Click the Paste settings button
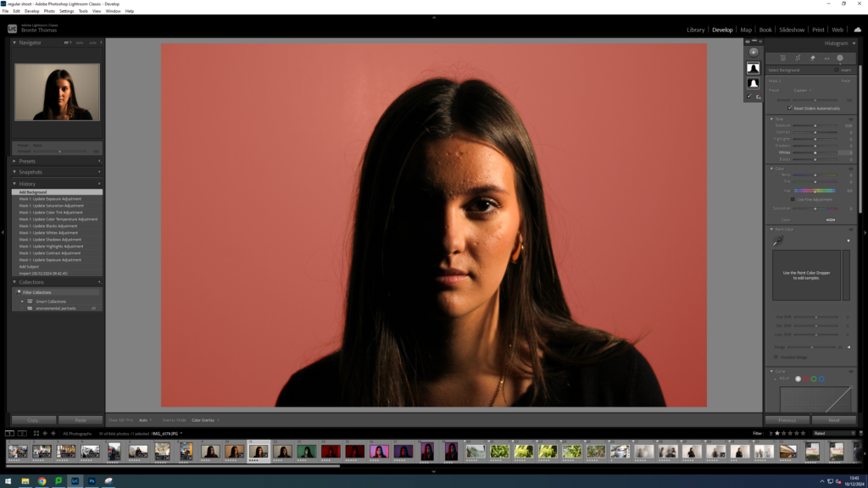This screenshot has width=868, height=488. (81, 420)
